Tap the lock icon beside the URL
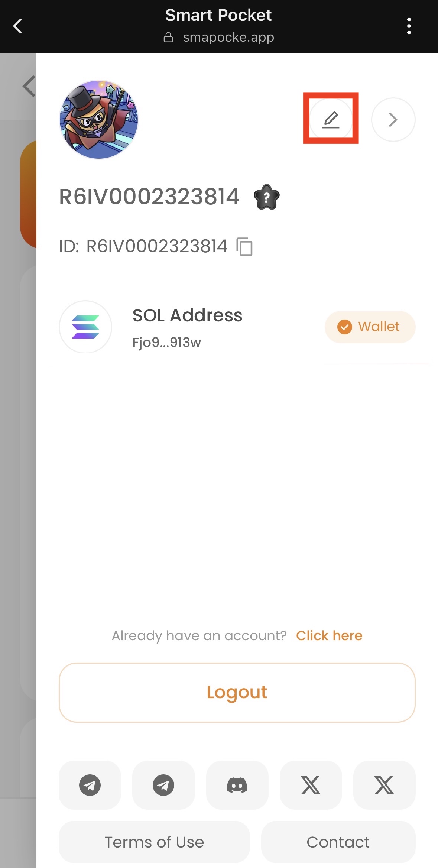438x868 pixels. [168, 37]
